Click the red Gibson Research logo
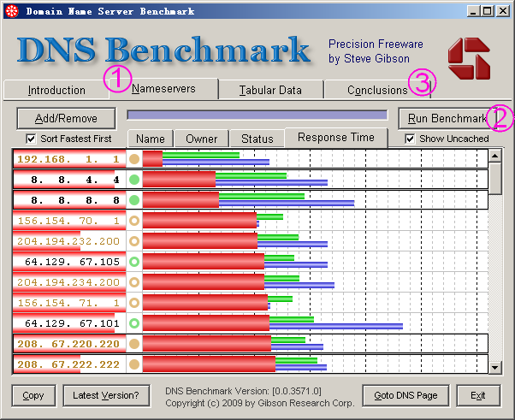 [x=469, y=58]
